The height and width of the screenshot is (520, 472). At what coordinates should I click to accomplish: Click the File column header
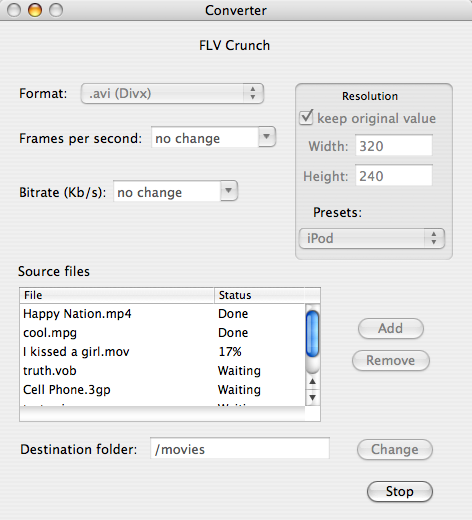117,295
